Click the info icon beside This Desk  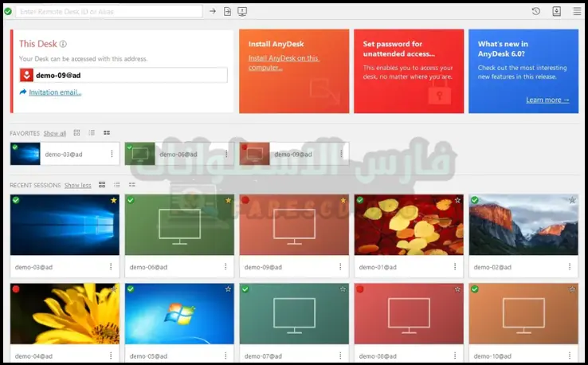coord(63,45)
